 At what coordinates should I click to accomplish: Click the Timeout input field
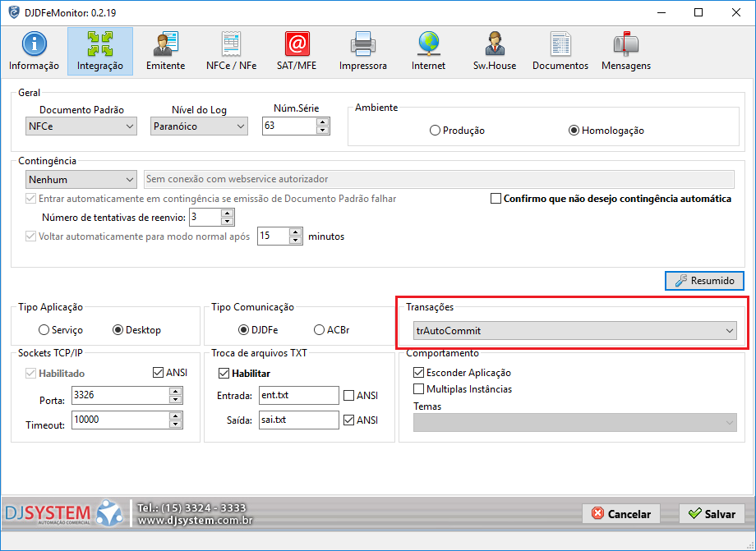[121, 420]
